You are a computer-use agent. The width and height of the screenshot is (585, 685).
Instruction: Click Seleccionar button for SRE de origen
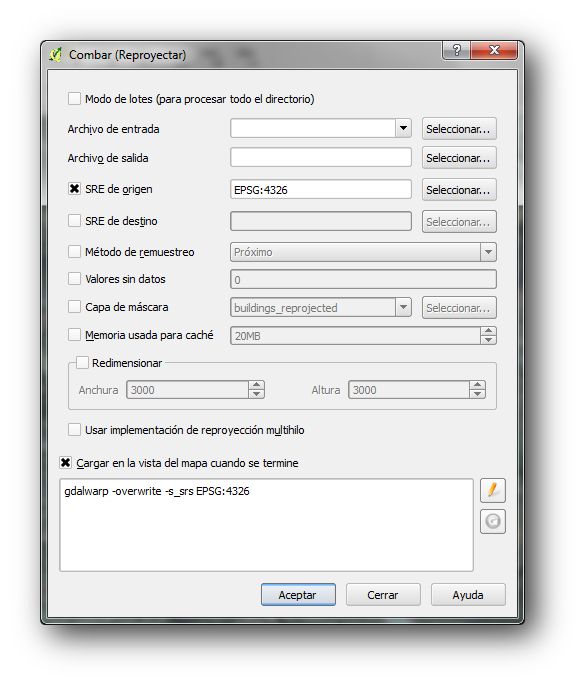click(x=459, y=190)
